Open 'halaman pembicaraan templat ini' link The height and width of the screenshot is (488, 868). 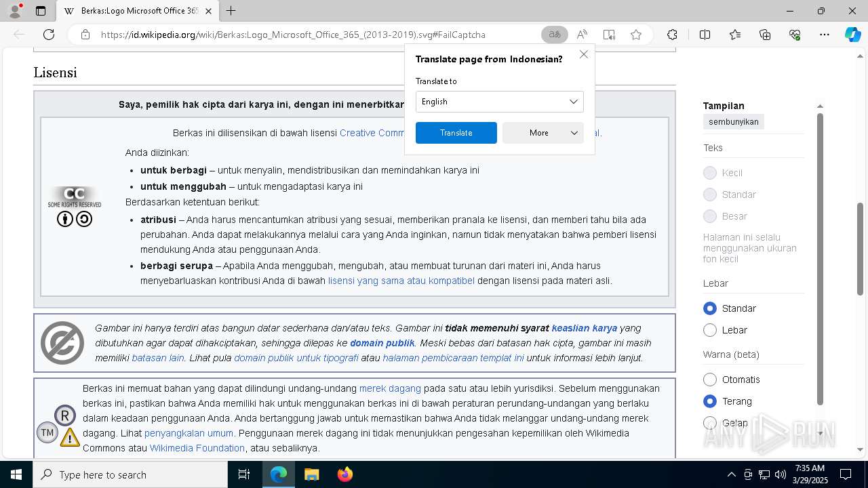tap(453, 358)
